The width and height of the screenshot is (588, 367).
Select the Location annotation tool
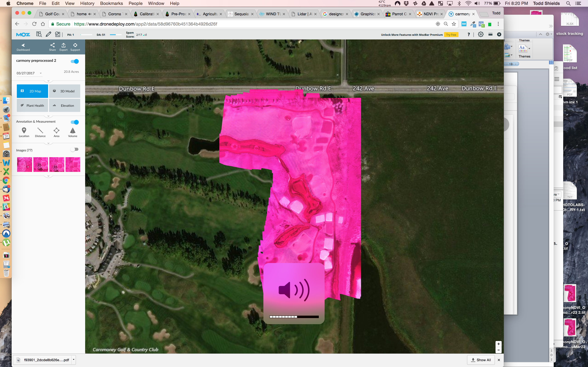(x=24, y=132)
